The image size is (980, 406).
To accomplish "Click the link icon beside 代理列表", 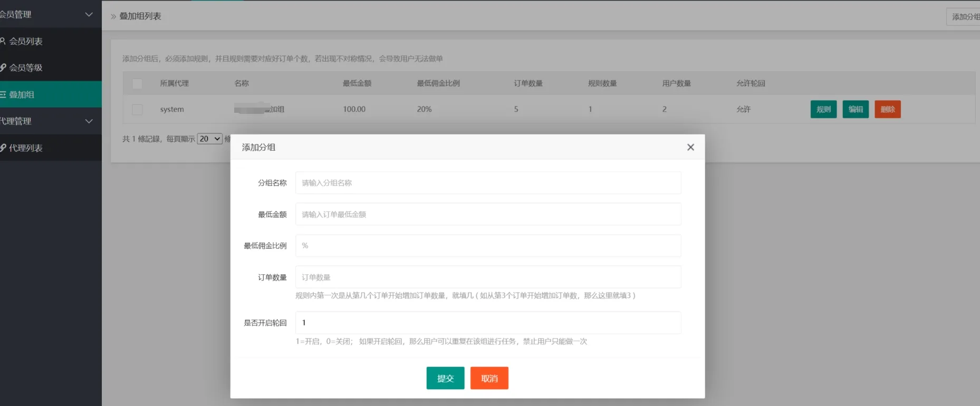I will (x=3, y=148).
